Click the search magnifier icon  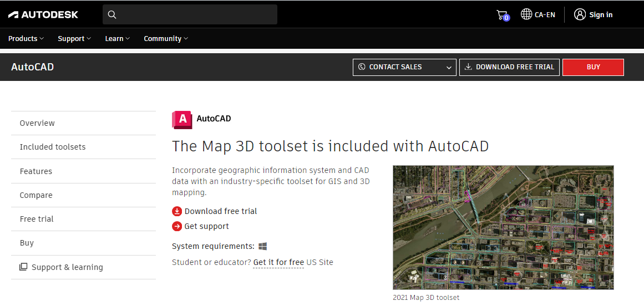(111, 15)
